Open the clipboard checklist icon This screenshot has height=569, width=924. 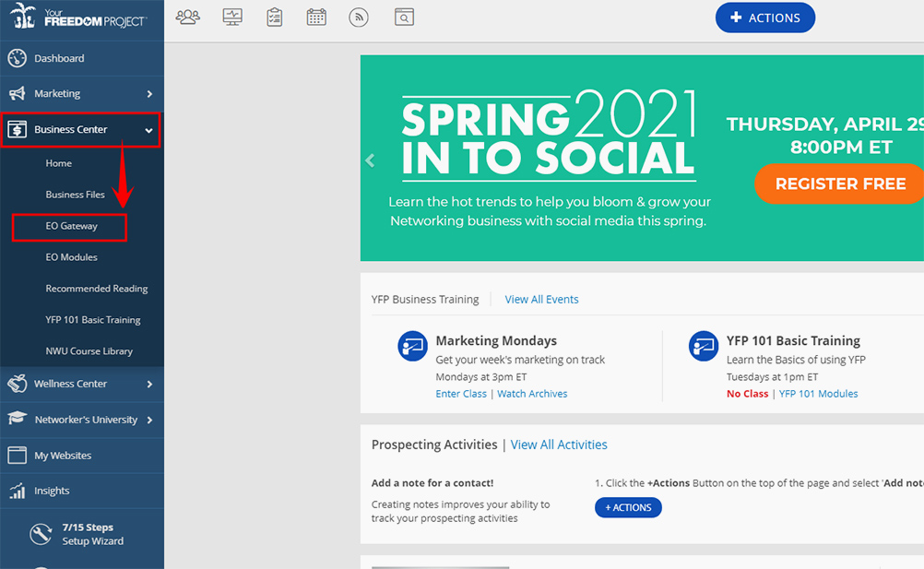click(x=274, y=18)
